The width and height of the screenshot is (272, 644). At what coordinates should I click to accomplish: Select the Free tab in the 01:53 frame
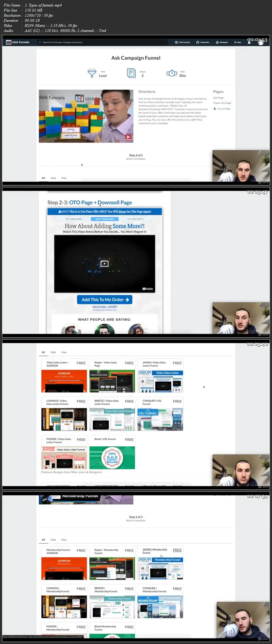tap(64, 178)
